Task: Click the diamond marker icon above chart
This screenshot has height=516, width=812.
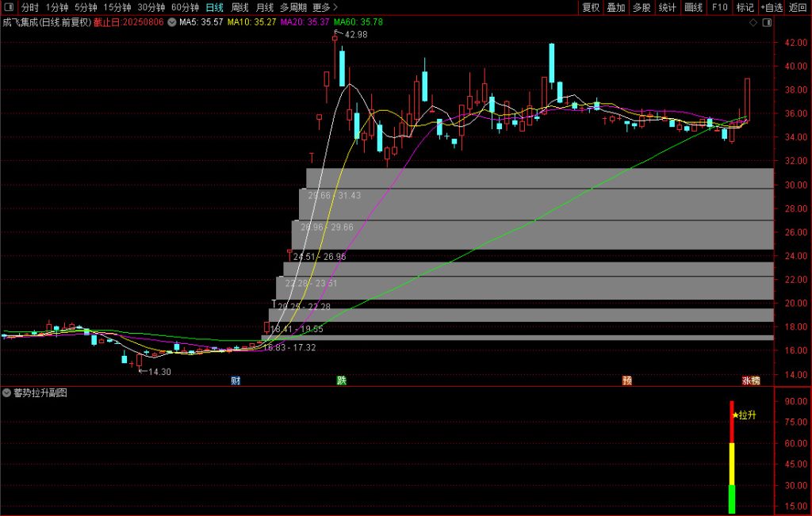Action: pos(753,22)
